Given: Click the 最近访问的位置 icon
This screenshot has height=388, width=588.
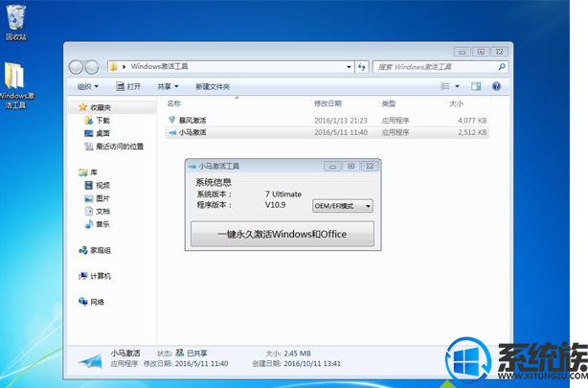Looking at the screenshot, I should click(x=89, y=147).
